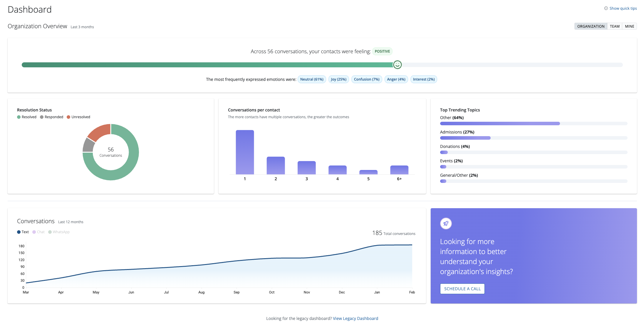The height and width of the screenshot is (327, 644).
Task: Toggle the Resolved legend dot
Action: pyautogui.click(x=19, y=117)
